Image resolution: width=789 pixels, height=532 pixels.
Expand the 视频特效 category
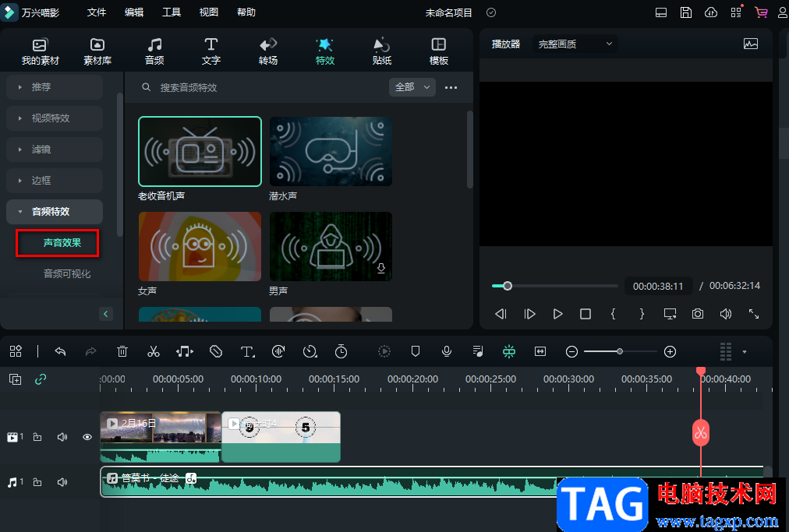click(x=55, y=118)
